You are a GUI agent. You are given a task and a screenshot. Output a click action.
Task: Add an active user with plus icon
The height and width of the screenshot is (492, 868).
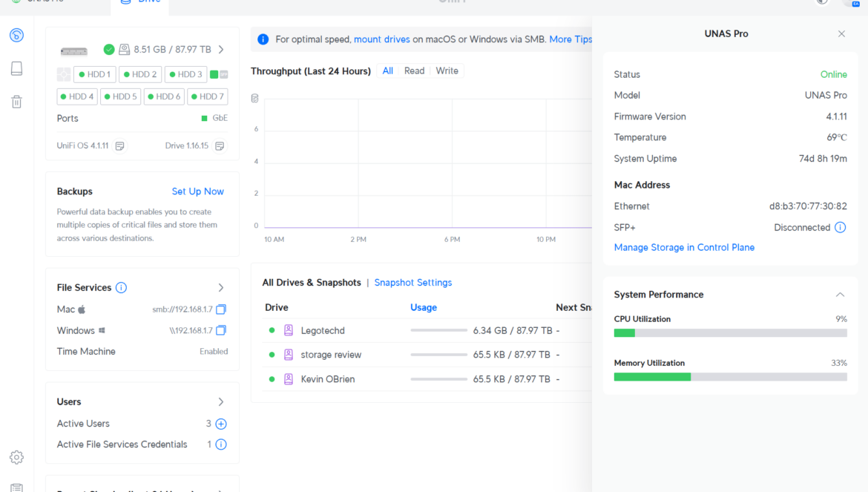tap(221, 424)
